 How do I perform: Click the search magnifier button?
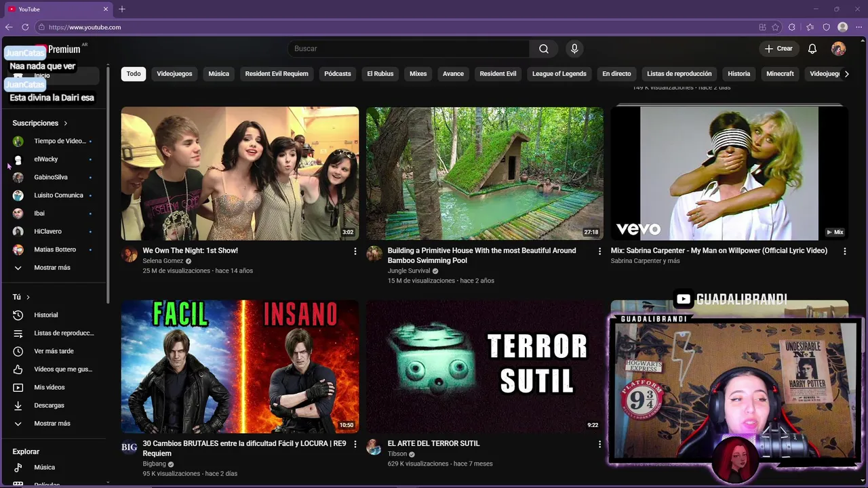[544, 49]
